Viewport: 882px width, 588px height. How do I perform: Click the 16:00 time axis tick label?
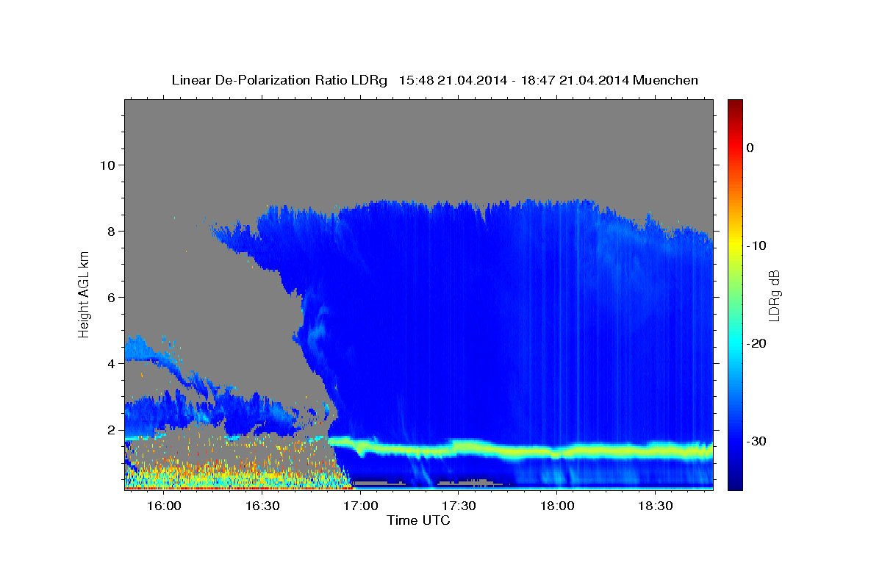click(x=163, y=506)
